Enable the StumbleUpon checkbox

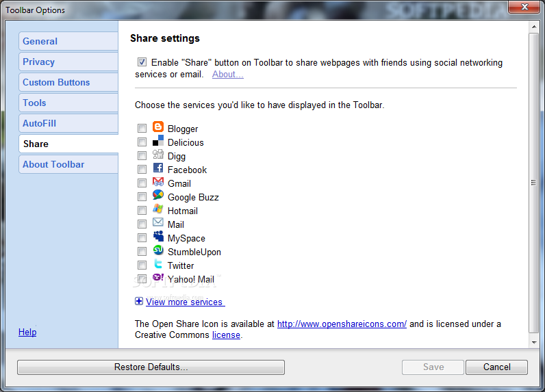[x=142, y=251]
